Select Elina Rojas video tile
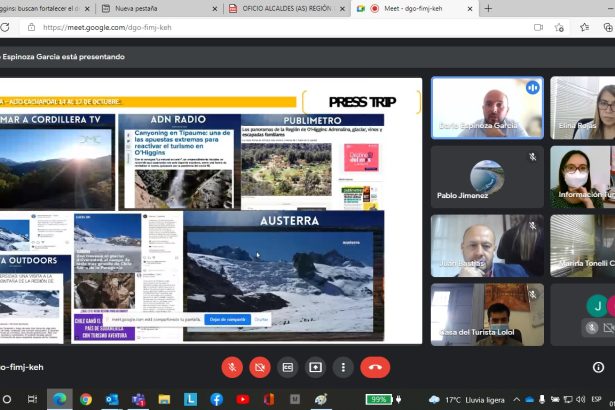 click(582, 108)
